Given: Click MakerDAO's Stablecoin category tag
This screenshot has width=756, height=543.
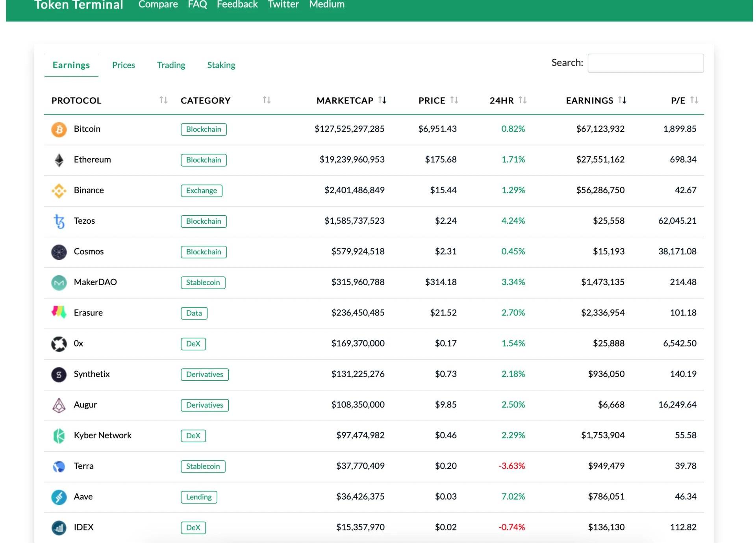Looking at the screenshot, I should (203, 282).
